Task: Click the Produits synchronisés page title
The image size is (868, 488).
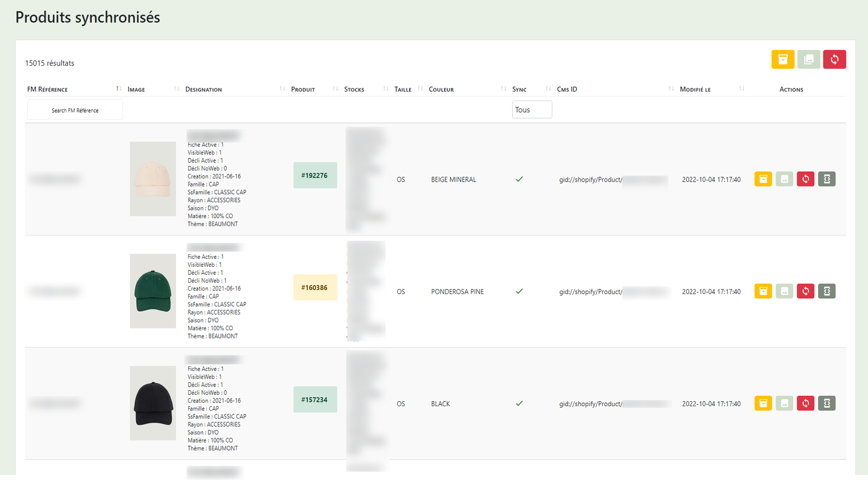Action: click(x=88, y=17)
